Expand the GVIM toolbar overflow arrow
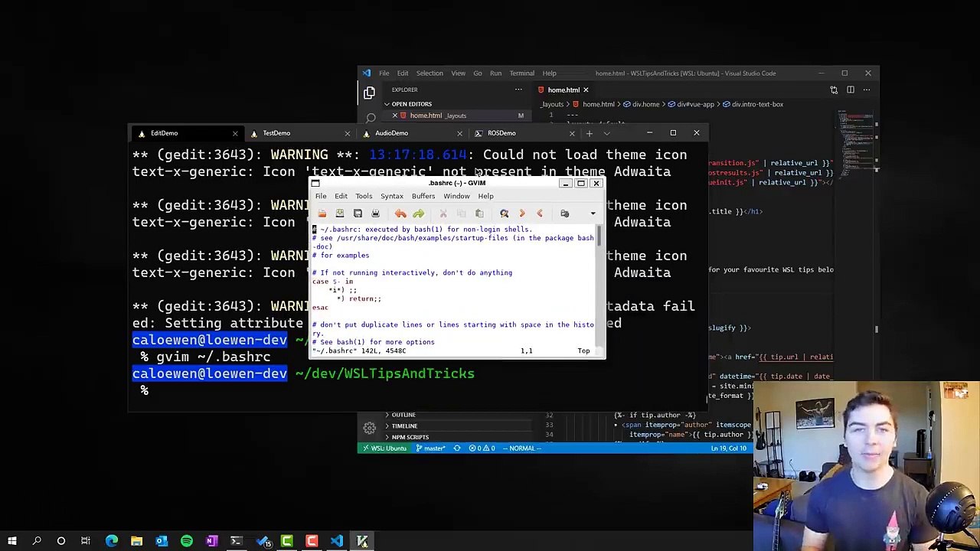Image resolution: width=980 pixels, height=551 pixels. click(x=593, y=214)
